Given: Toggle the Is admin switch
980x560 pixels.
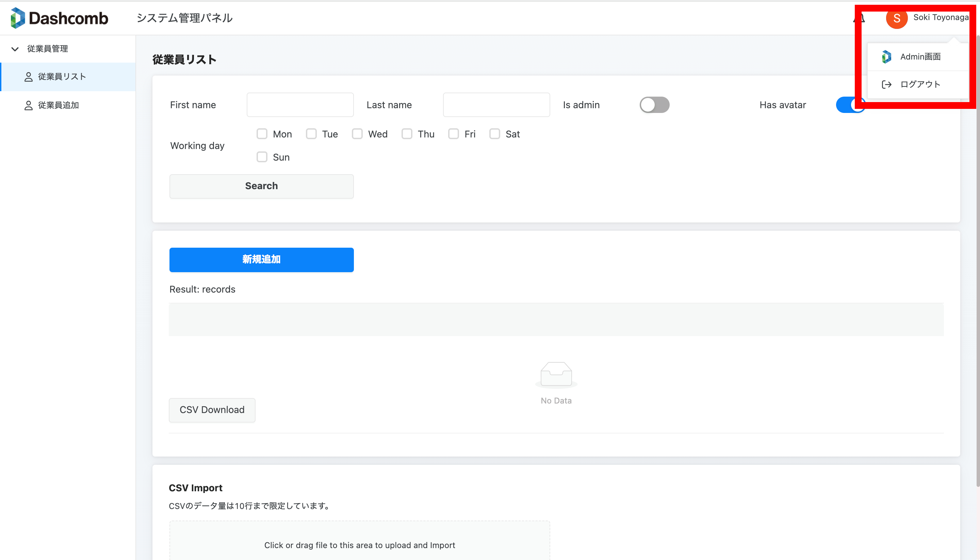Looking at the screenshot, I should click(x=654, y=105).
